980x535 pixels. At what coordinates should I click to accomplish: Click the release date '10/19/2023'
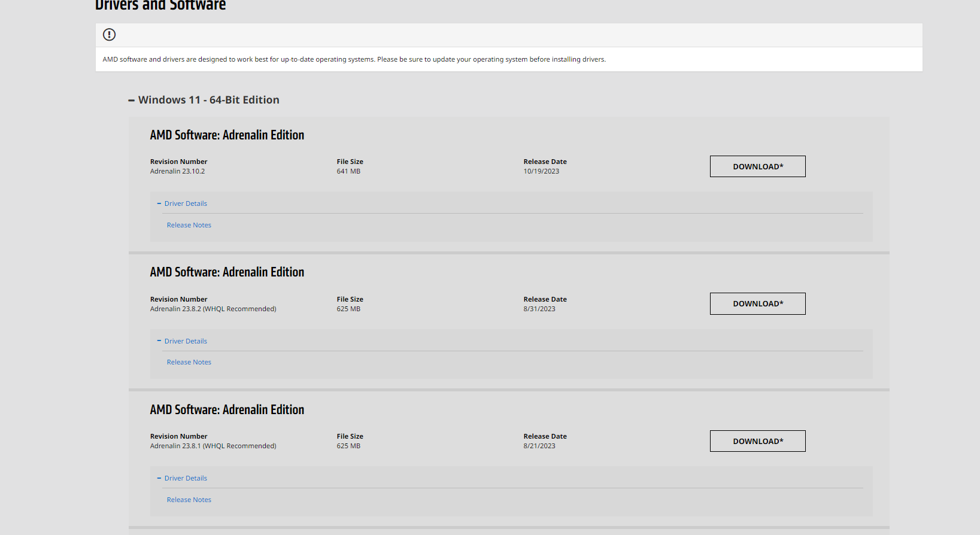point(541,171)
